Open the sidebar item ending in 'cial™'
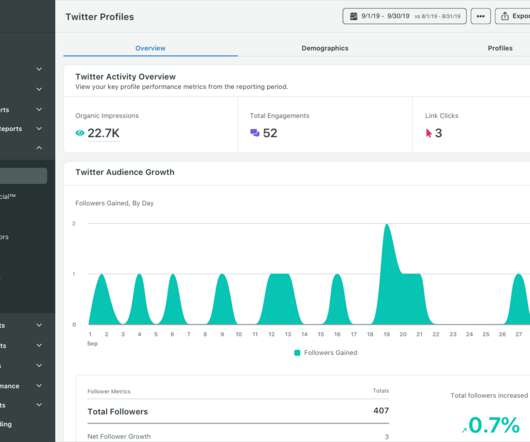Image resolution: width=530 pixels, height=442 pixels. coord(8,196)
